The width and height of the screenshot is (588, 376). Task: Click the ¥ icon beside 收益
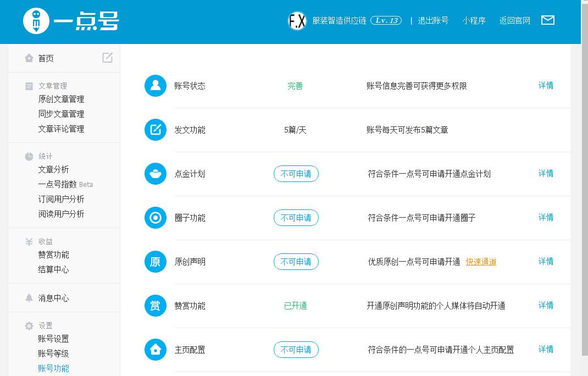click(29, 241)
